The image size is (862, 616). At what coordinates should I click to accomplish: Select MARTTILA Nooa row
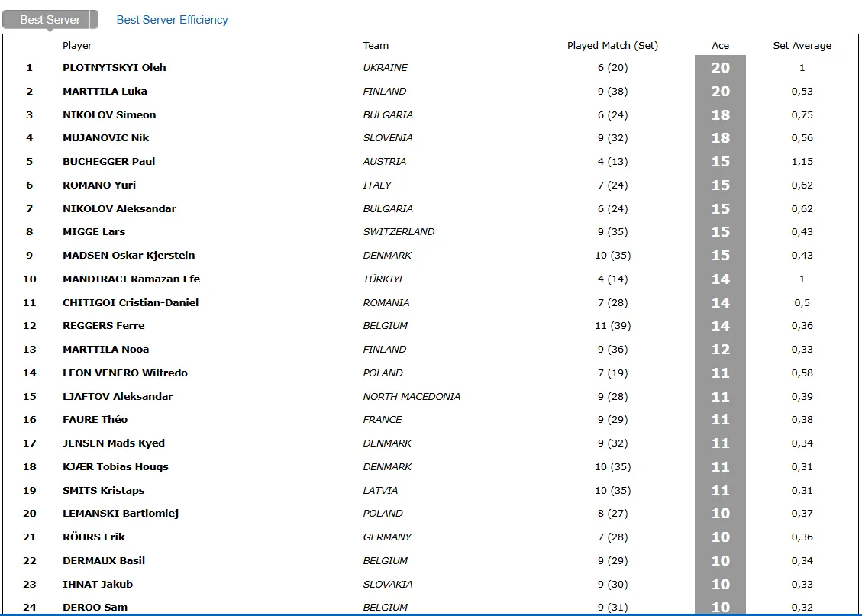click(x=431, y=350)
